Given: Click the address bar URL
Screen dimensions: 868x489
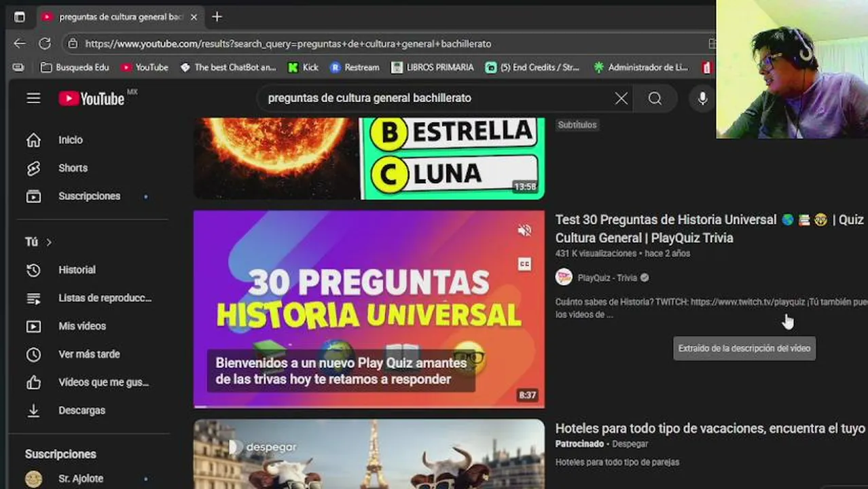Looking at the screenshot, I should click(x=288, y=43).
